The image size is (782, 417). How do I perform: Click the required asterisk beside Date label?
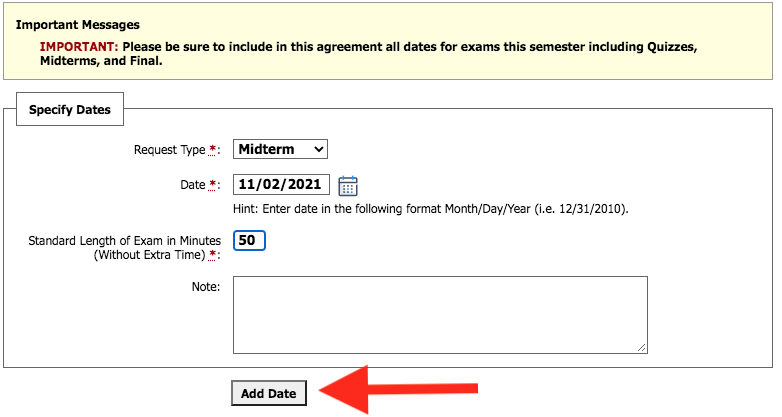(212, 185)
